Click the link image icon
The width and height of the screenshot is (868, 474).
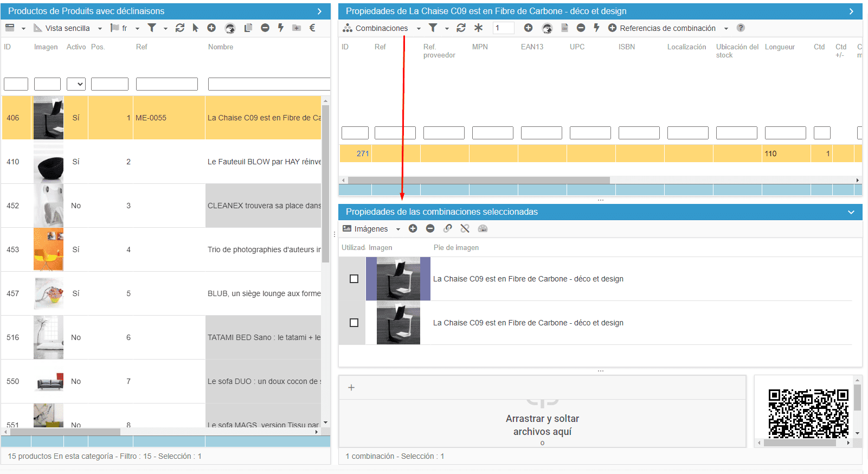click(447, 228)
